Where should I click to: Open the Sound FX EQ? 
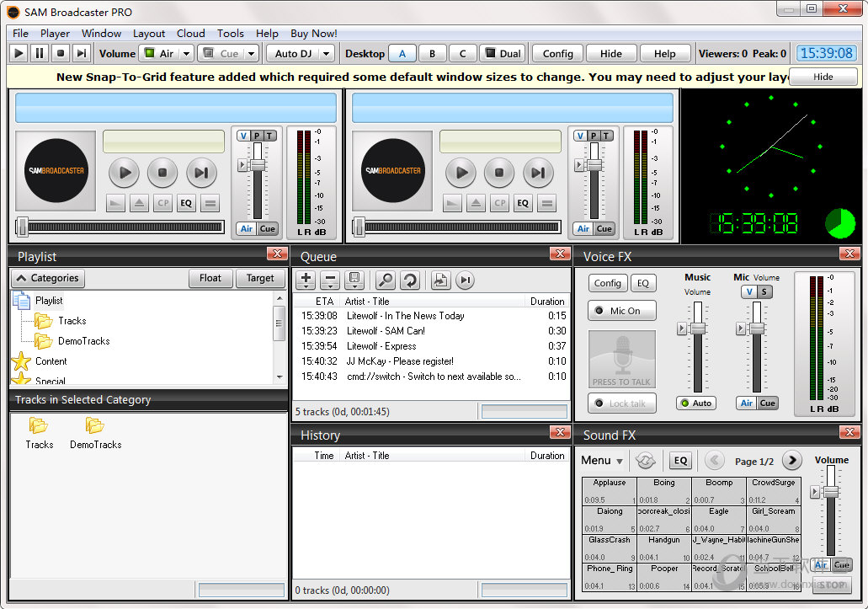pyautogui.click(x=680, y=460)
